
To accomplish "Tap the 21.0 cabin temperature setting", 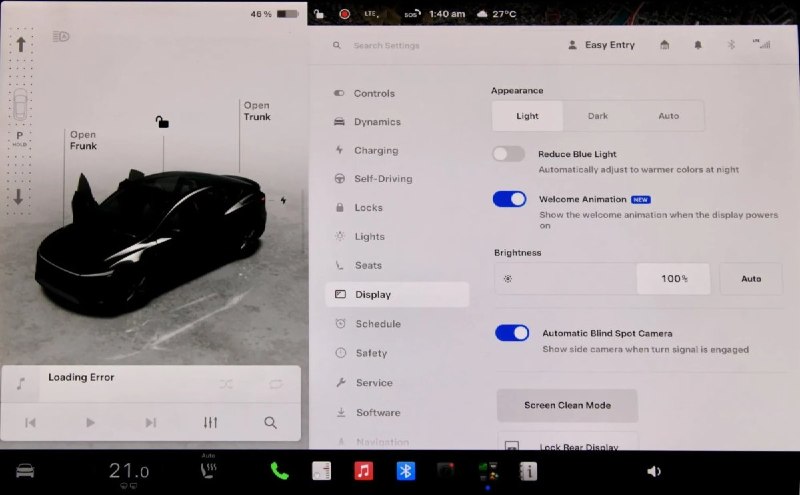I will (129, 471).
